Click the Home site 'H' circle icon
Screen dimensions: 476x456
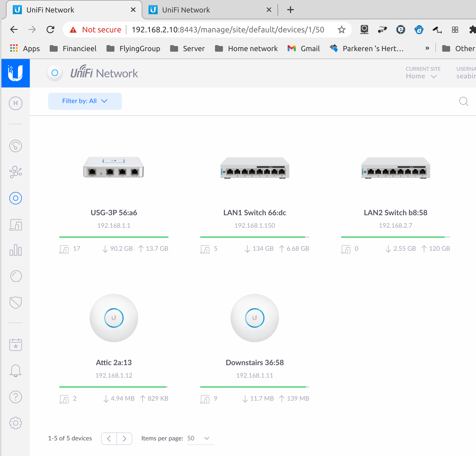point(16,103)
